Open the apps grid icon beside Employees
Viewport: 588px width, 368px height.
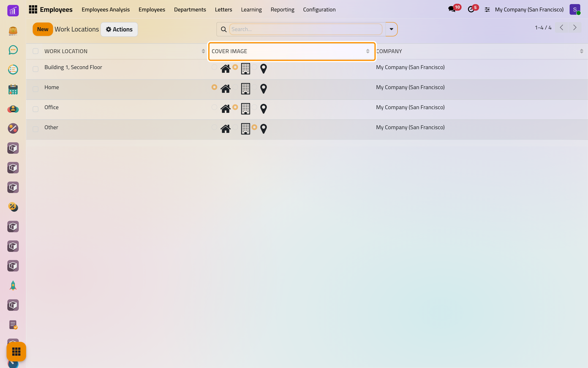click(x=33, y=10)
